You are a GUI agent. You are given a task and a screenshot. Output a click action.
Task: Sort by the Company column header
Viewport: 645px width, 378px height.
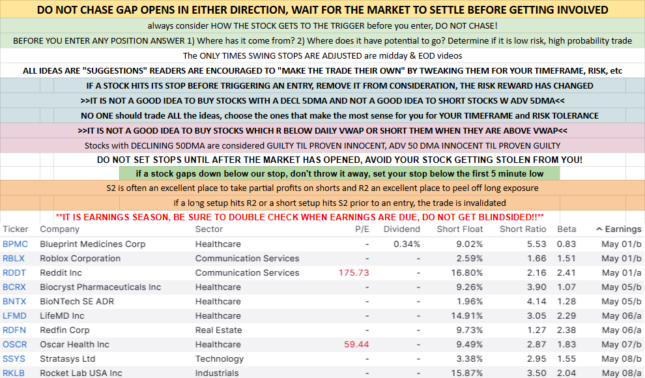coord(60,229)
